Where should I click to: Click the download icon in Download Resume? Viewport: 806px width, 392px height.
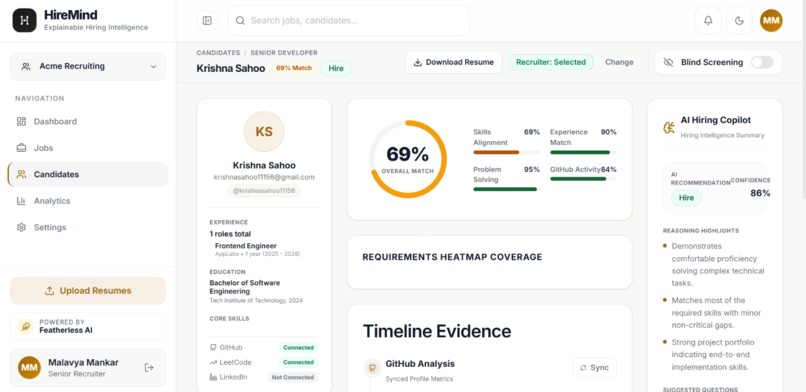point(418,62)
